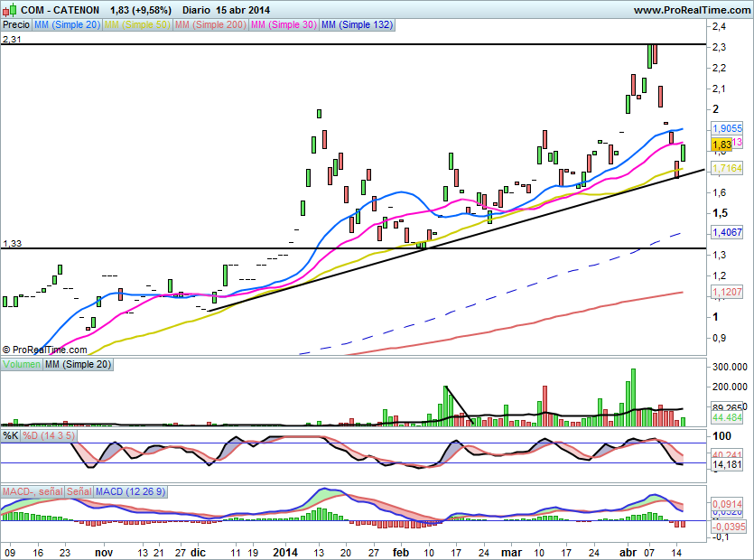Click the Señal line label
The image size is (754, 560).
[79, 490]
